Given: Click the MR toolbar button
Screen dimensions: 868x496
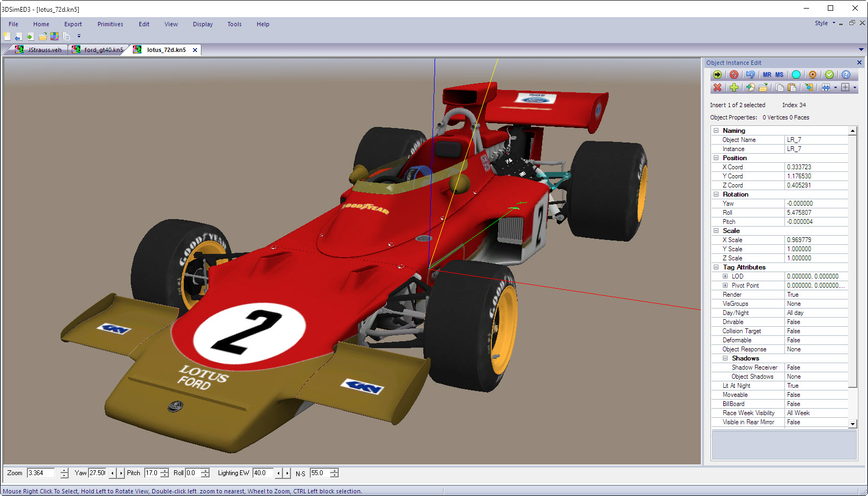Looking at the screenshot, I should (767, 74).
